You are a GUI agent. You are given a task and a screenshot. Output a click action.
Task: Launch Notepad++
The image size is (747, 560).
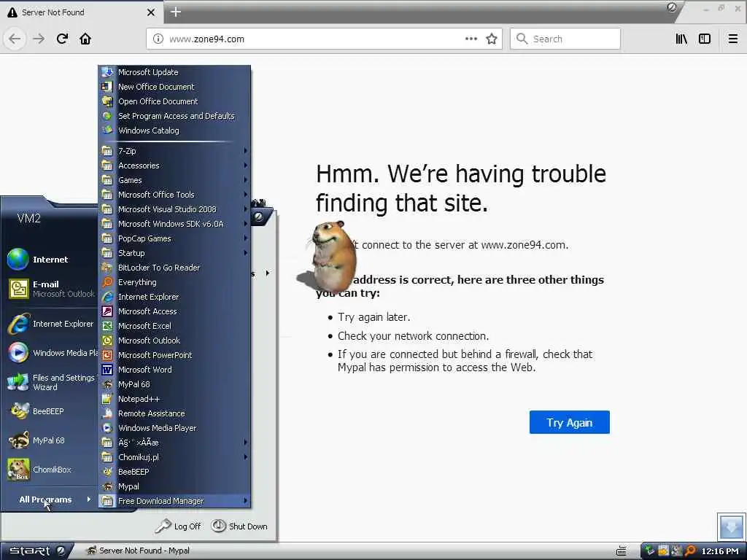coord(174,399)
